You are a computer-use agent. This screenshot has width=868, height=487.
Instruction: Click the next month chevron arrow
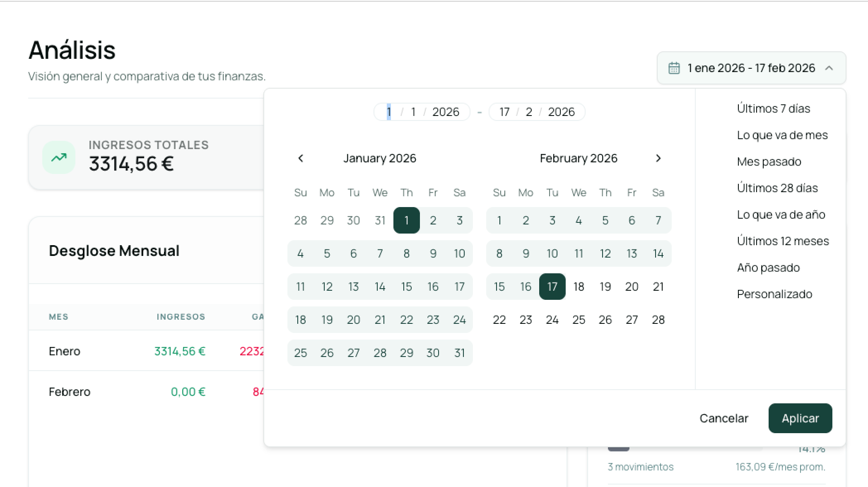(658, 158)
